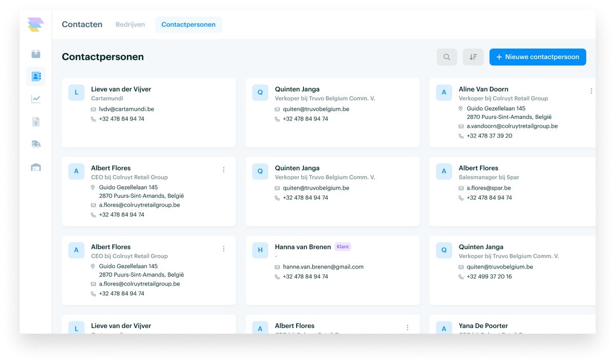Open the warehouse sidebar icon
Image resolution: width=616 pixels, height=364 pixels.
[36, 167]
